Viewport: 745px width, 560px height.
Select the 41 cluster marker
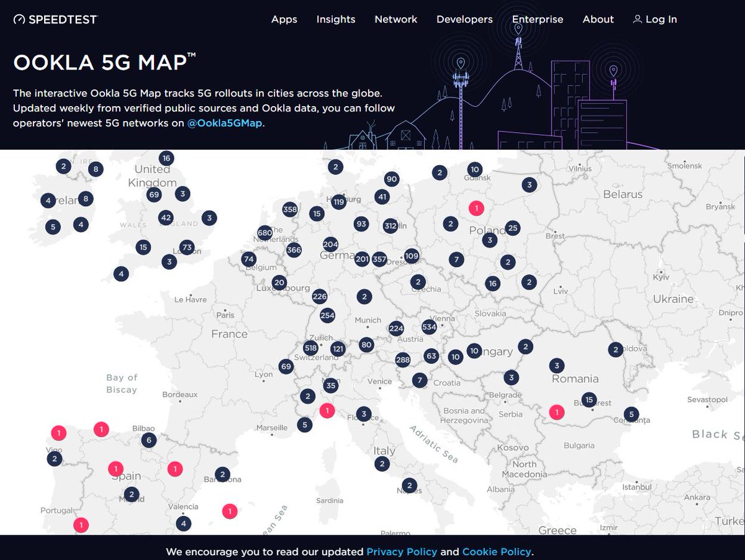pyautogui.click(x=382, y=197)
